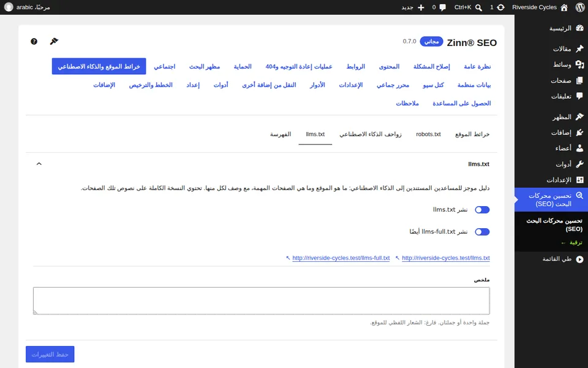Click حفظ التغييرات save button
This screenshot has width=588, height=368.
click(x=50, y=354)
